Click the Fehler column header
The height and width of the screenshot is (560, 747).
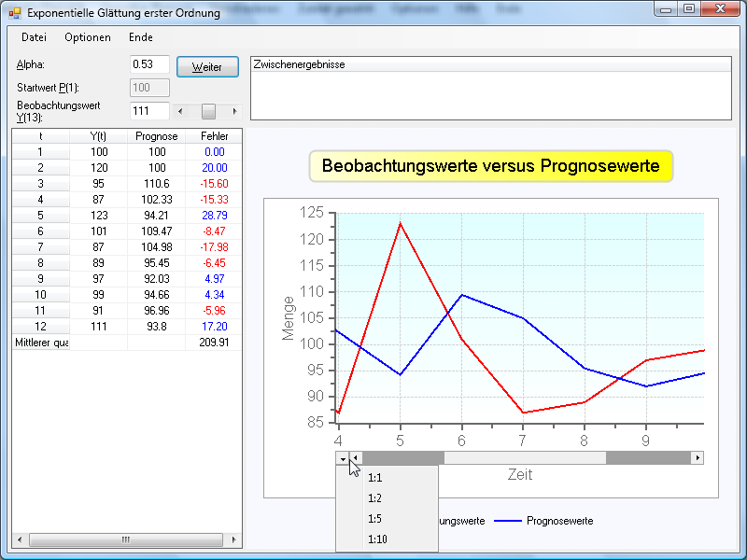(x=214, y=136)
